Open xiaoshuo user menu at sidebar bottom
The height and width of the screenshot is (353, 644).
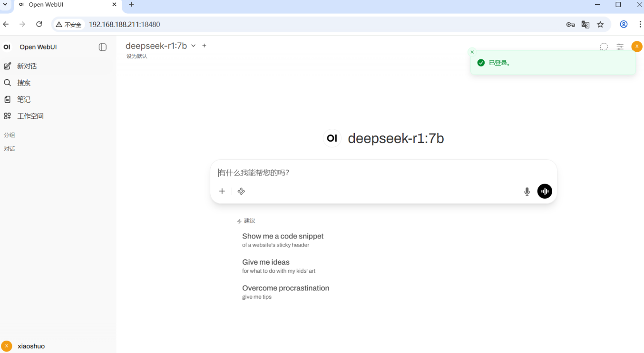(x=57, y=346)
